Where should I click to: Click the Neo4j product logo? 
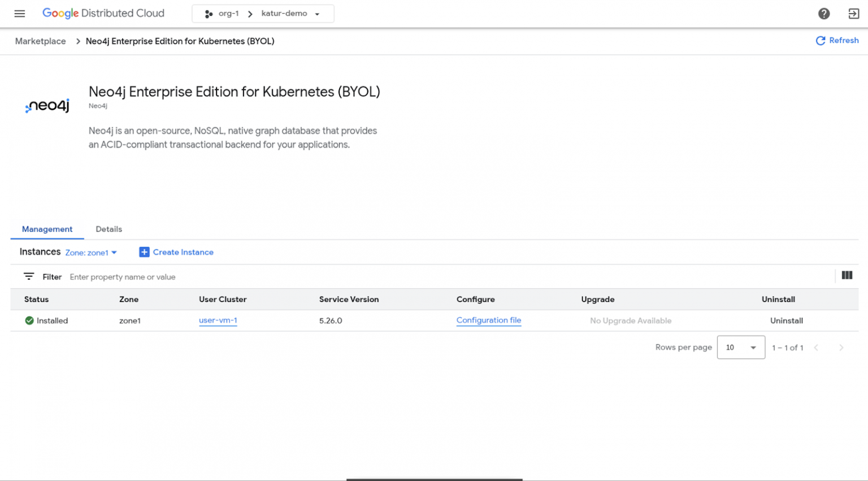pyautogui.click(x=47, y=106)
